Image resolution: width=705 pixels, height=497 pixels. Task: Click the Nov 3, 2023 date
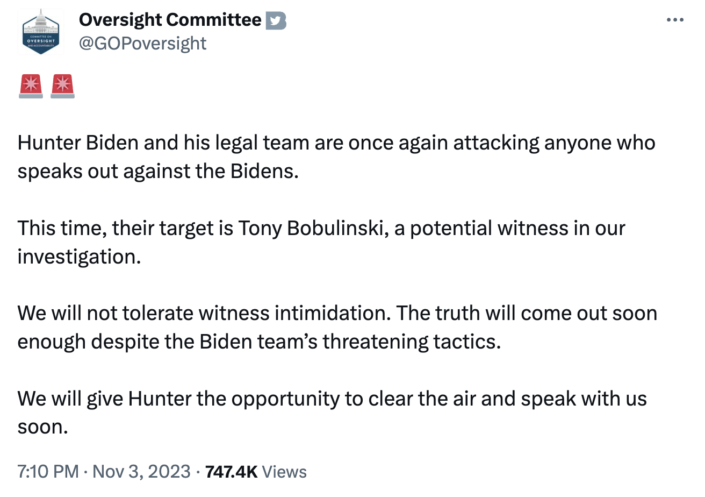coord(142,472)
